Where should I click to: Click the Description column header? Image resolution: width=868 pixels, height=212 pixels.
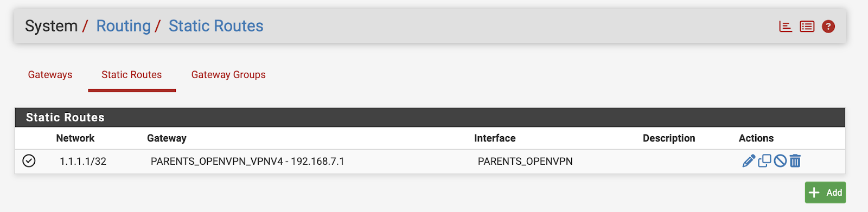click(669, 138)
